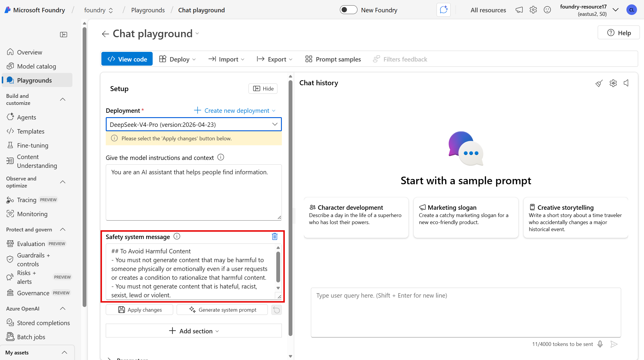Click the microphone icon for voice input

(600, 344)
